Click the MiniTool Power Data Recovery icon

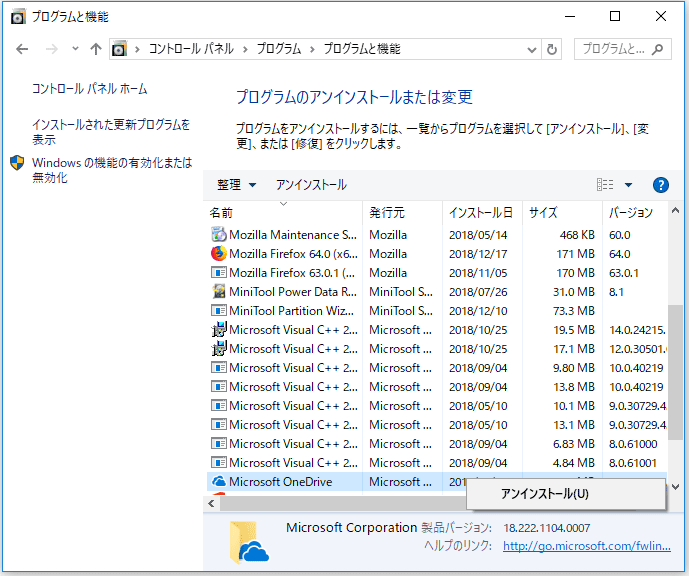click(x=218, y=291)
